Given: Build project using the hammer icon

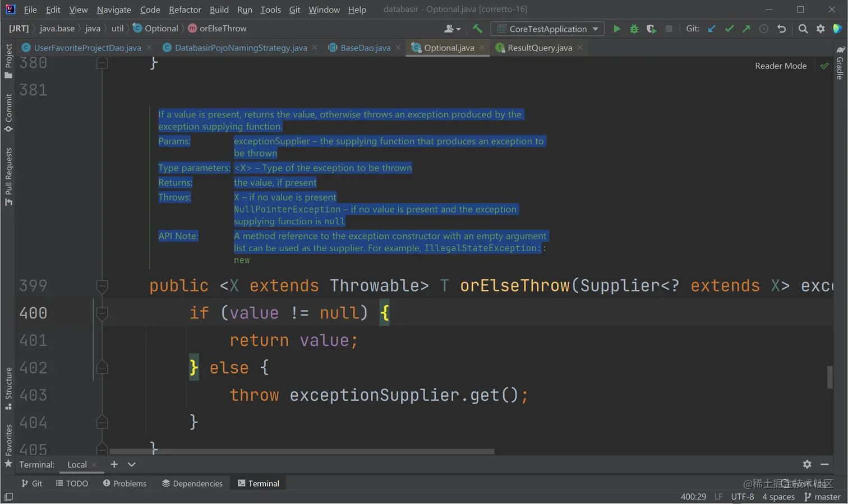Looking at the screenshot, I should [477, 29].
